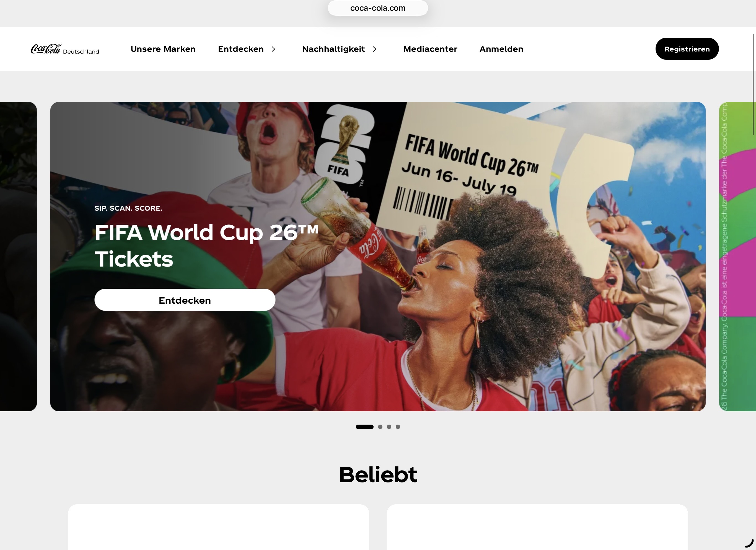Image resolution: width=756 pixels, height=550 pixels.
Task: Expand the Entdecken menu chevron
Action: click(x=273, y=49)
